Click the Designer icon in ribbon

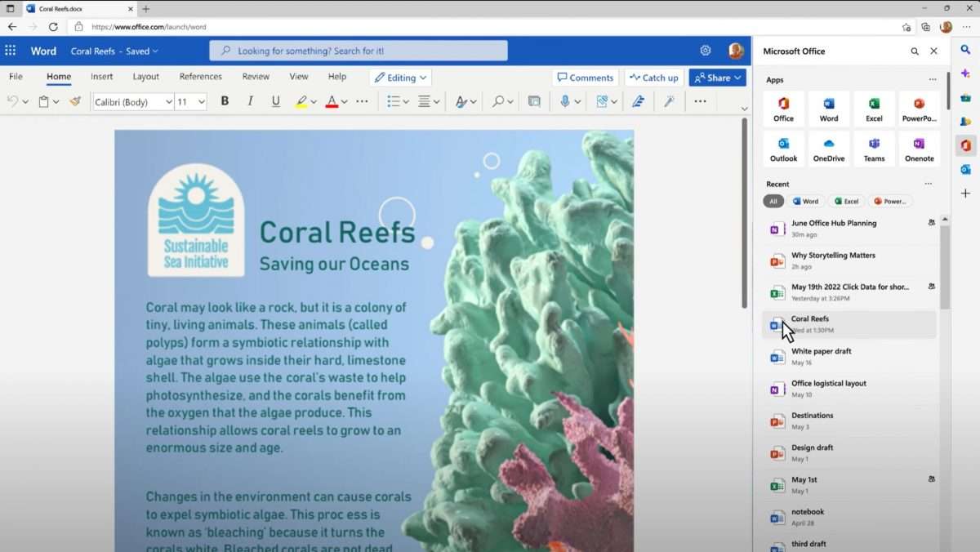[603, 101]
